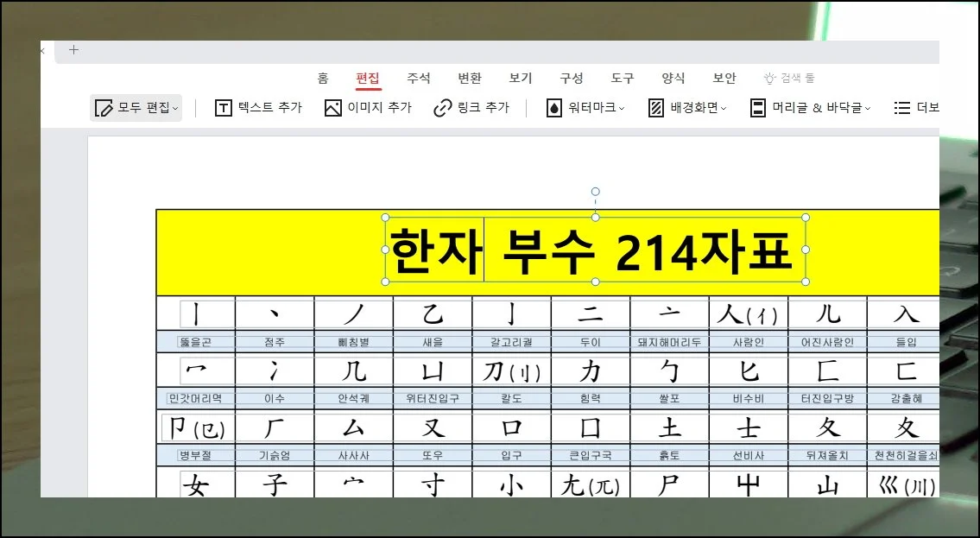This screenshot has width=980, height=538.
Task: Open the 모두 편집 (edit all) mode dropdown
Action: [175, 109]
